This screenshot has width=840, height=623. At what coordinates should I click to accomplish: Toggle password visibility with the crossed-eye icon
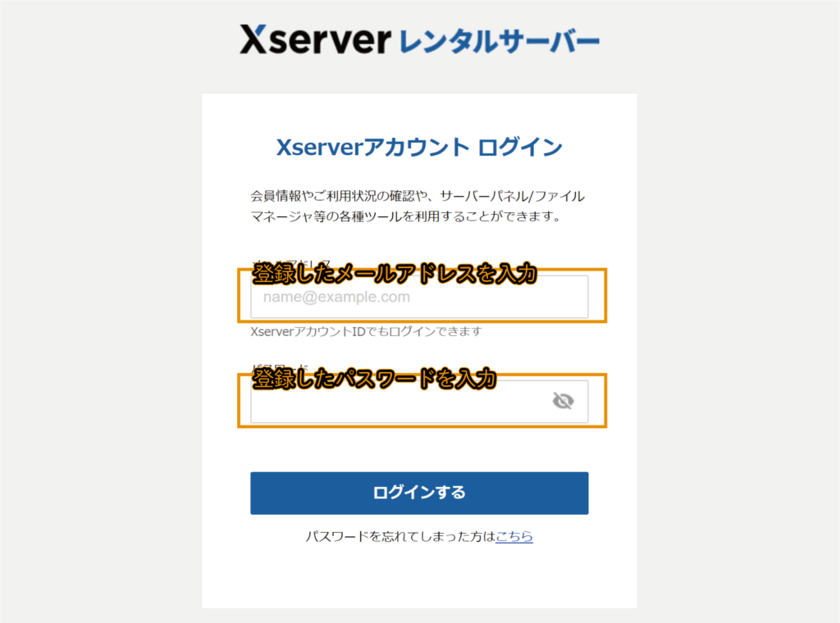click(563, 401)
